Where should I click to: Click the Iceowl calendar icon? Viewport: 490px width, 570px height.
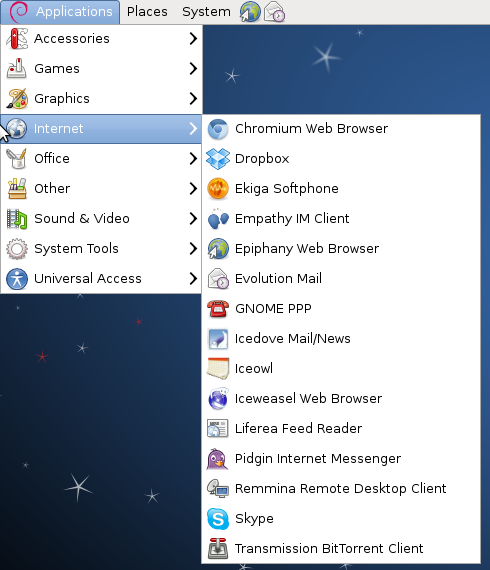pyautogui.click(x=218, y=369)
